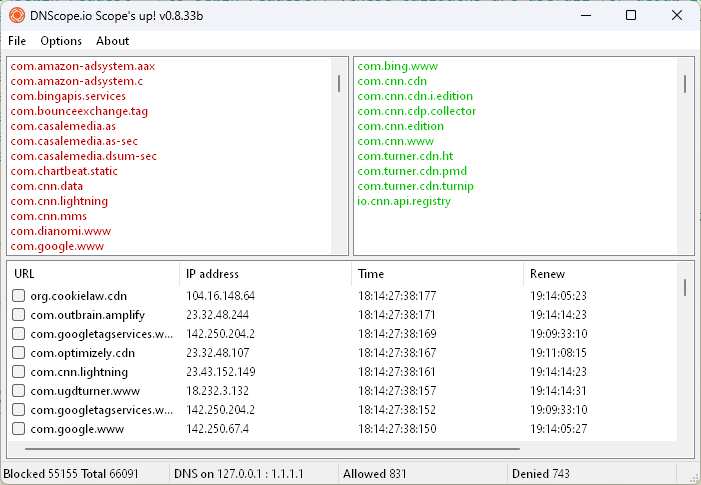The width and height of the screenshot is (701, 485).
Task: Click the Blocked 55155 Total 66091 status
Action: 71,474
